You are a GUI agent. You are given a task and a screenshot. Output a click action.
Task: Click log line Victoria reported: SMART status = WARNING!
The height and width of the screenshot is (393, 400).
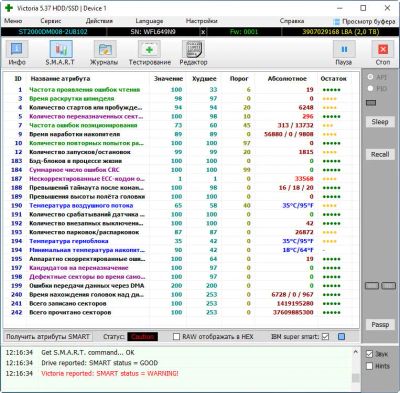tap(110, 373)
